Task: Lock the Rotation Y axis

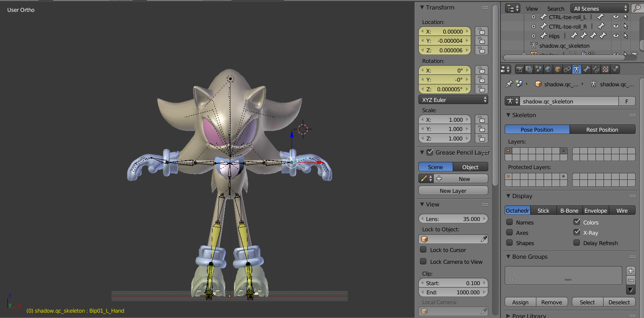Action: click(482, 80)
